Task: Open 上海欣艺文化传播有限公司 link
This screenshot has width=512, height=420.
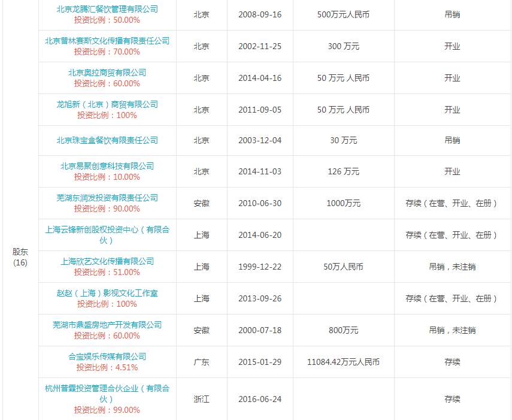Action: coord(107,261)
